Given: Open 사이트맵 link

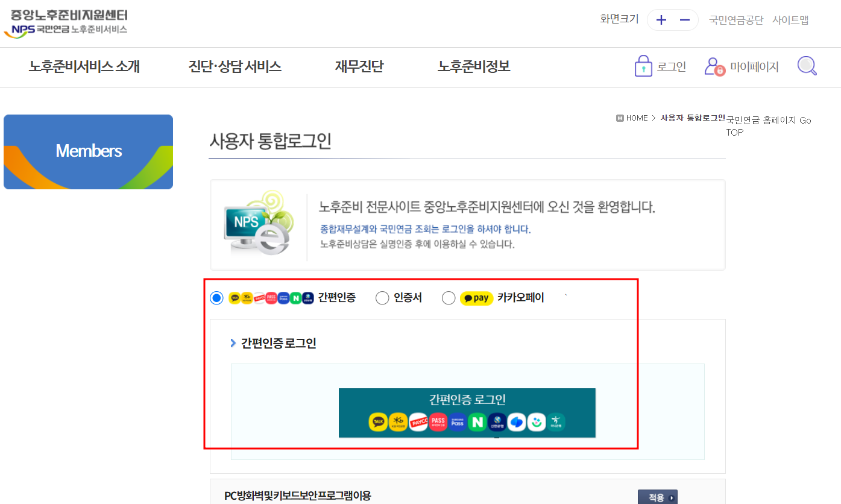Looking at the screenshot, I should coord(790,20).
